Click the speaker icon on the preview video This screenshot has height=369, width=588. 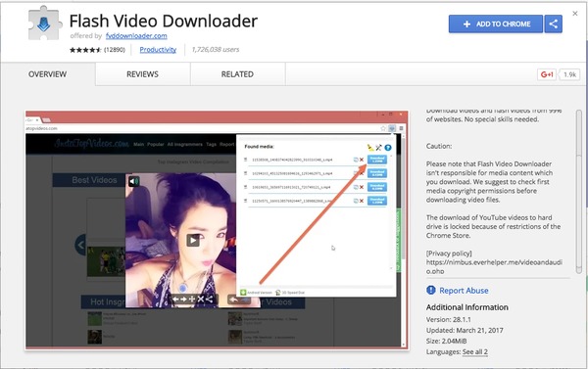[x=134, y=182]
